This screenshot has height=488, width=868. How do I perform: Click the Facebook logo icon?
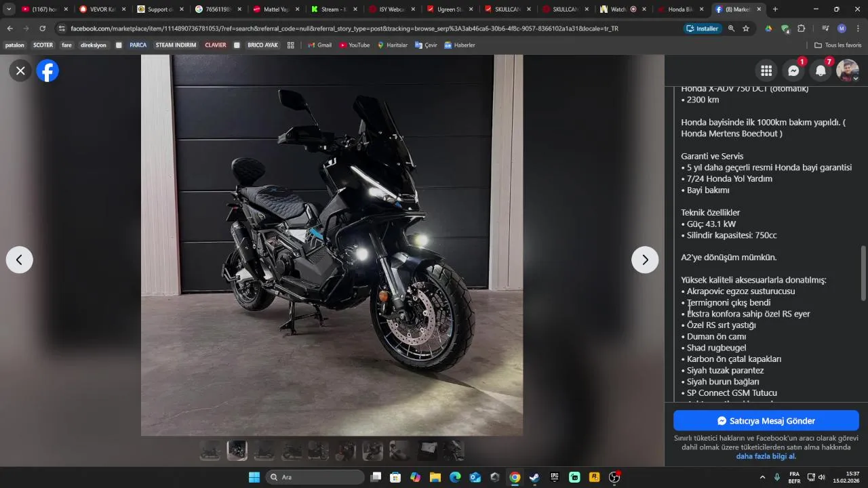47,70
